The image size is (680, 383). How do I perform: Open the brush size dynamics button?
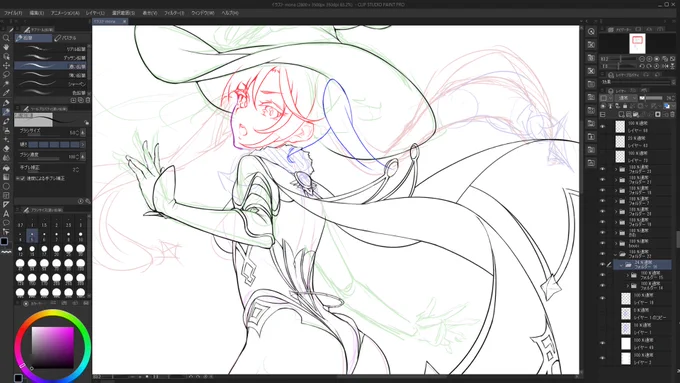tap(83, 132)
